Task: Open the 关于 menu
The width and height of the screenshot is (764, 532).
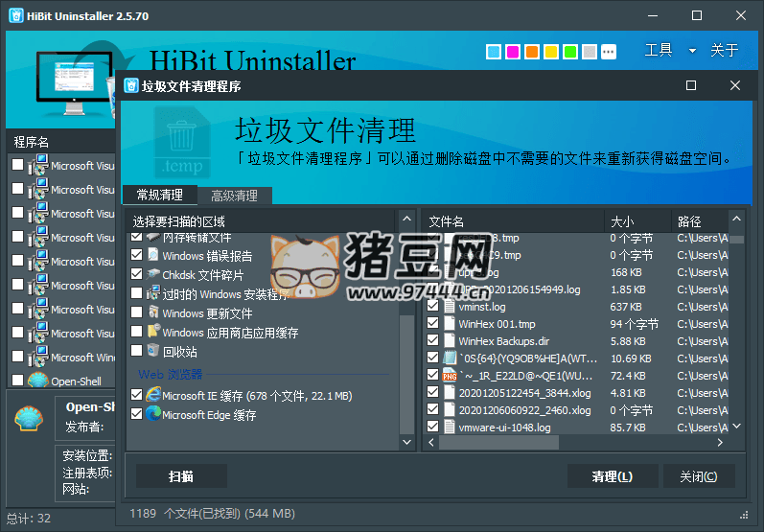Action: pos(725,51)
